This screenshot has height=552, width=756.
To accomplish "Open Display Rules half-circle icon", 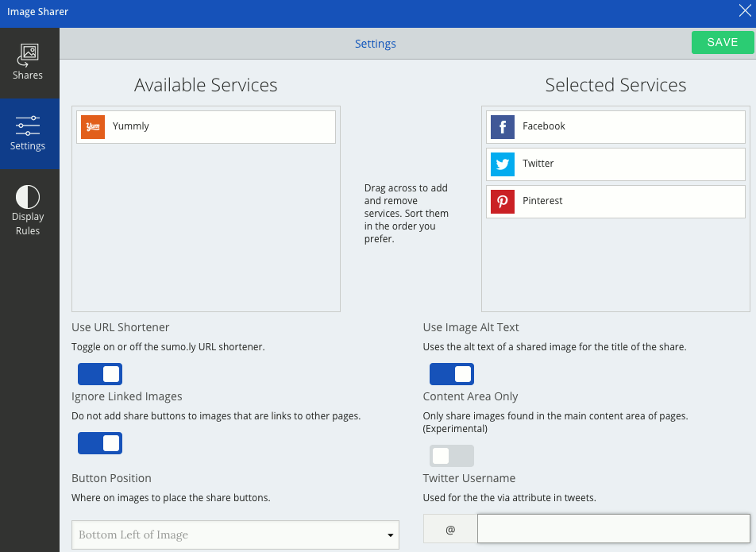I will 28,197.
